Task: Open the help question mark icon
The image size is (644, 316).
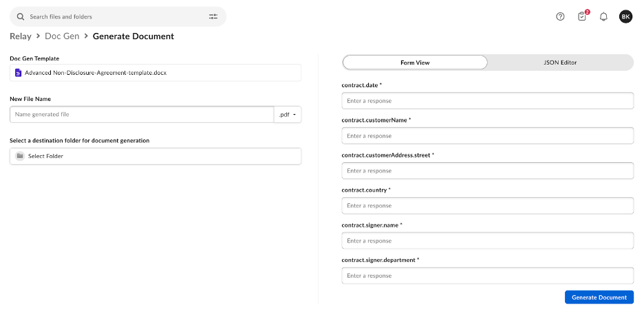Action: pyautogui.click(x=560, y=16)
